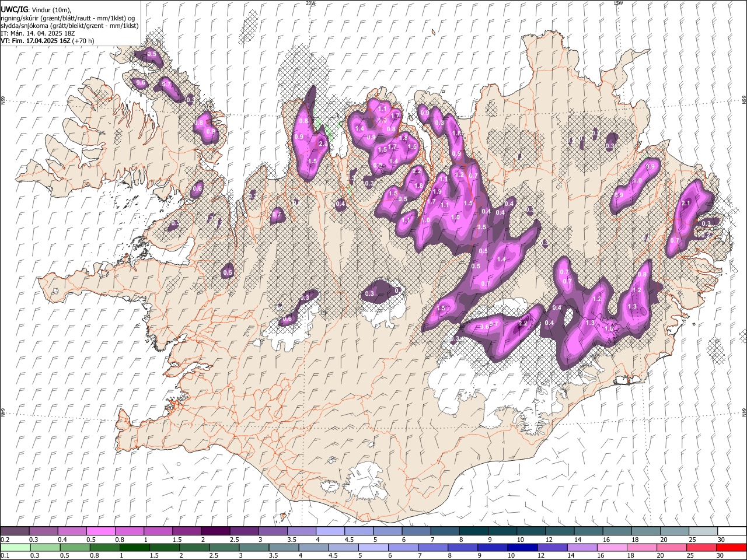Pick the dark purple 0.2 swatch, top legend row
The image size is (747, 560).
(x=15, y=531)
